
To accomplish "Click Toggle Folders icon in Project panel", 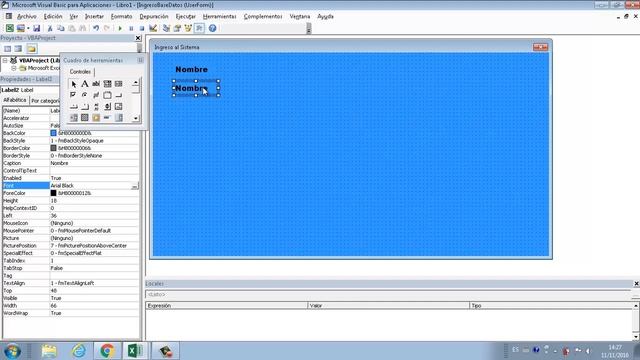I will (31, 49).
